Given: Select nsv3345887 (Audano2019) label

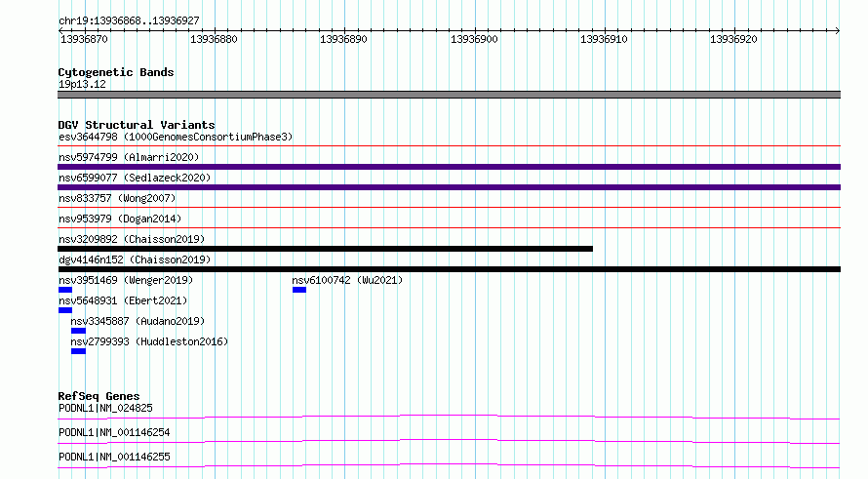Looking at the screenshot, I should [x=138, y=321].
